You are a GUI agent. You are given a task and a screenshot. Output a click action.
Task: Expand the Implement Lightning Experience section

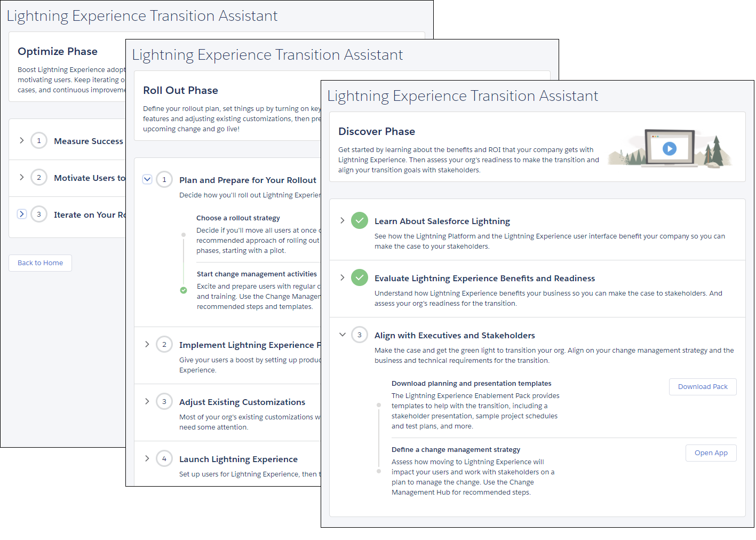click(x=147, y=344)
